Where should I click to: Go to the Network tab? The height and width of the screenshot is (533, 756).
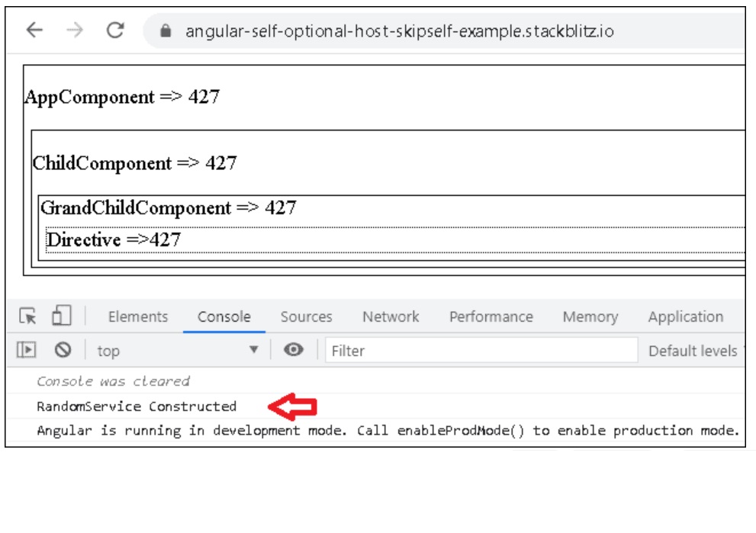pos(391,317)
